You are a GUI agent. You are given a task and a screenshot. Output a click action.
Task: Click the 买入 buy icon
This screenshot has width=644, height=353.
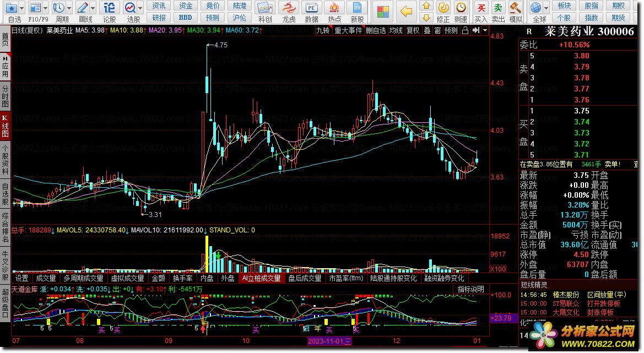coord(481,8)
